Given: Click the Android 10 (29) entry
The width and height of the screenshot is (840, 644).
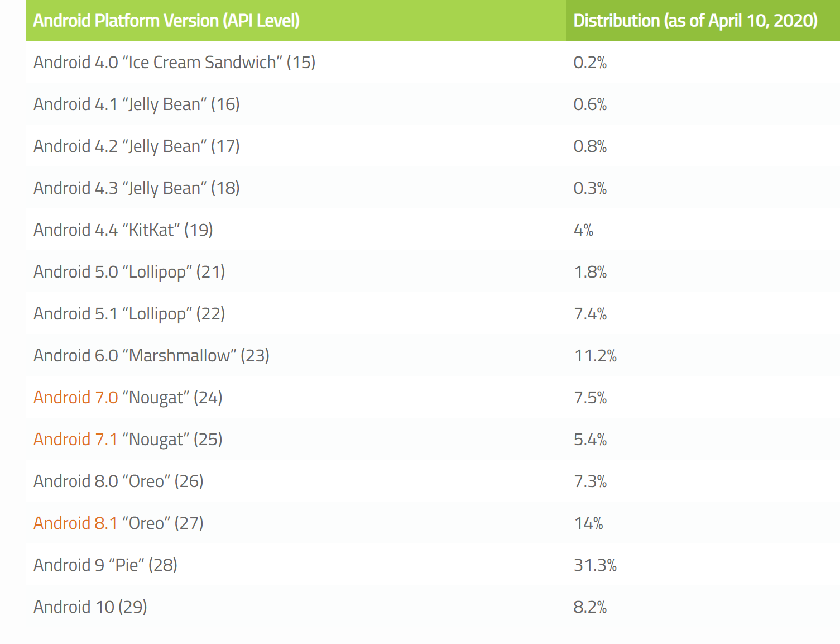Looking at the screenshot, I should tap(90, 607).
